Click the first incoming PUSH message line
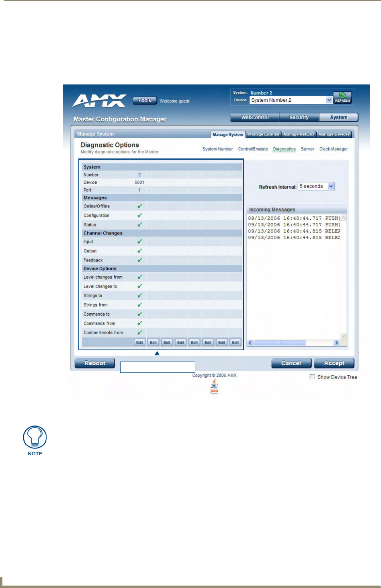This screenshot has height=588, width=381. 294,218
